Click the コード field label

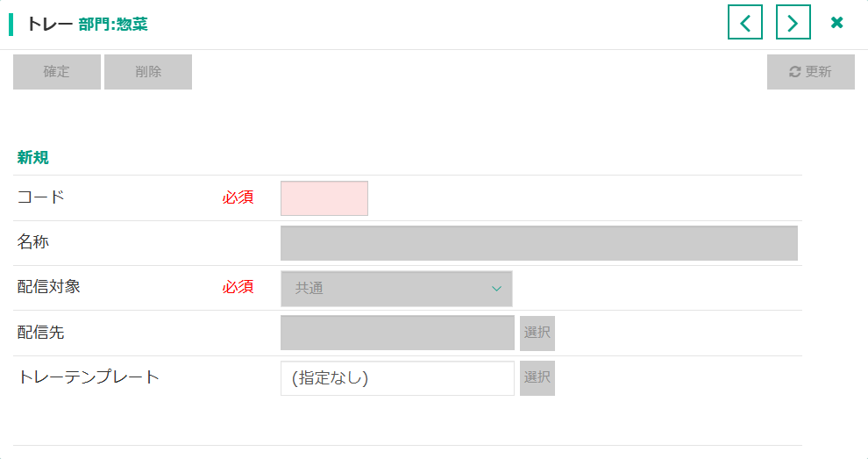point(41,197)
